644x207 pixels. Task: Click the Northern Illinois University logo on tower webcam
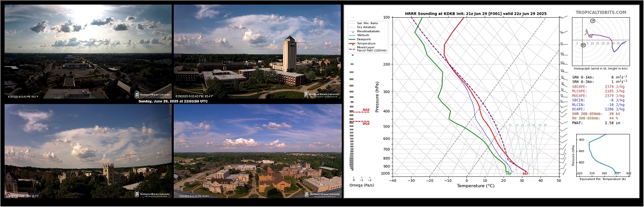[x=322, y=95]
